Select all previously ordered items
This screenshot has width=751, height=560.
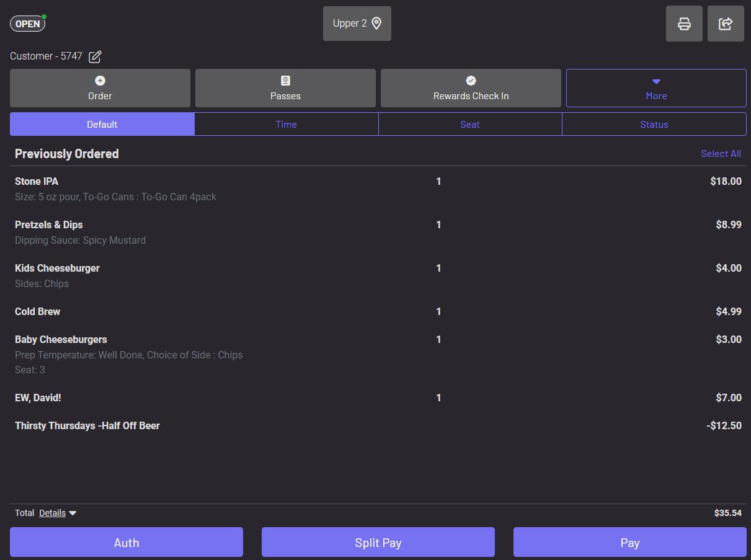(721, 153)
